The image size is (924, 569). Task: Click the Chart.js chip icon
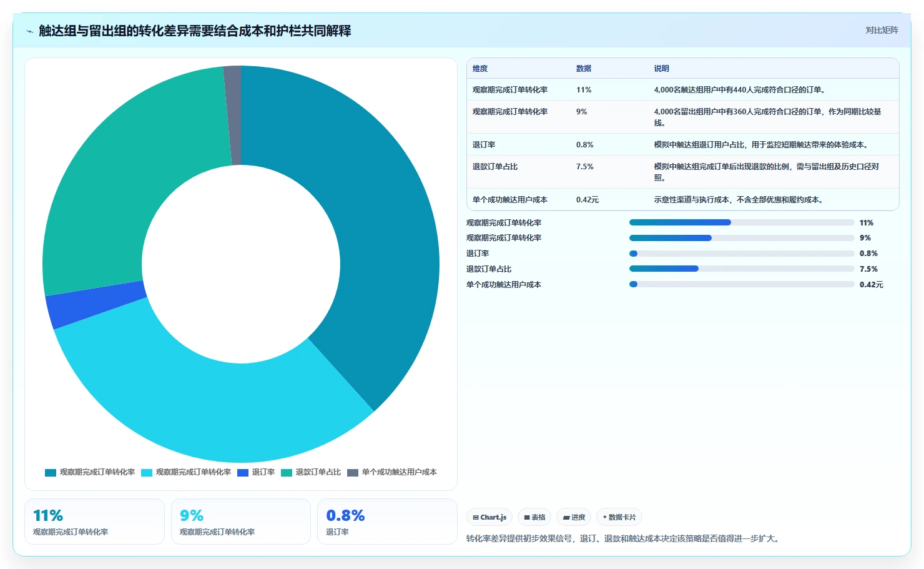[x=476, y=517]
